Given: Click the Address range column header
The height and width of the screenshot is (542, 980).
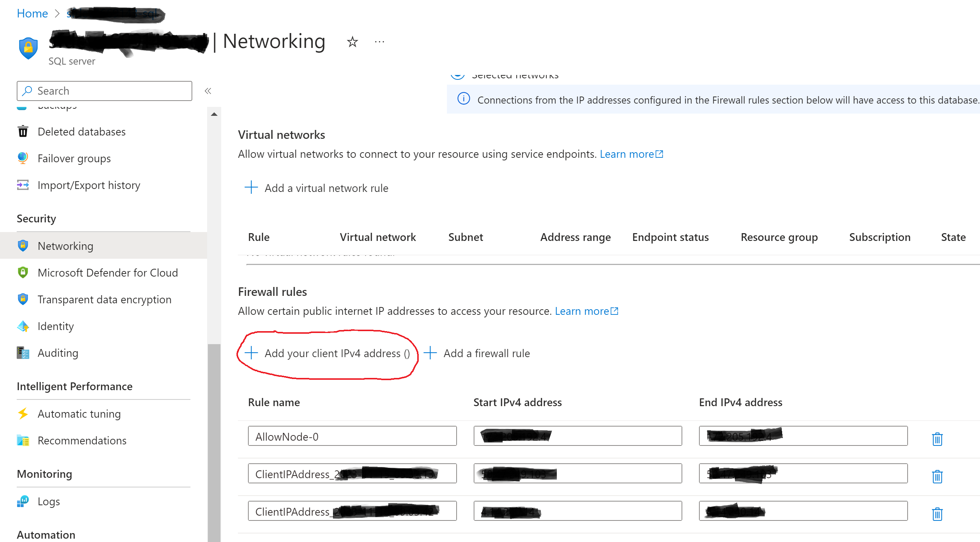Looking at the screenshot, I should (575, 237).
